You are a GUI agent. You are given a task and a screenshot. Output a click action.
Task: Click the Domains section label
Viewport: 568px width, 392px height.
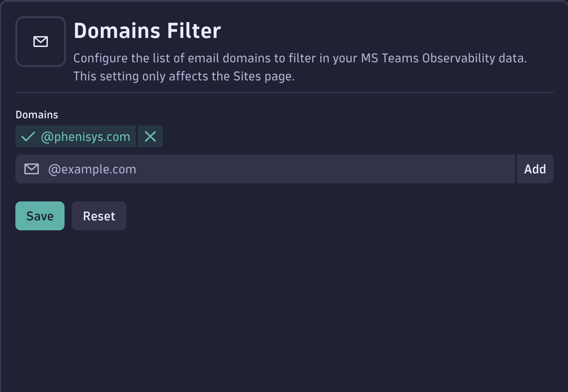click(x=37, y=114)
